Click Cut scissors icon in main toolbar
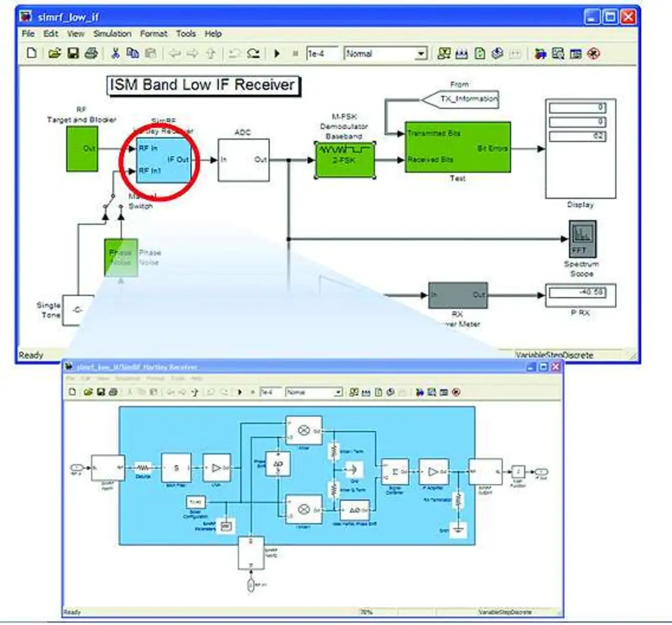This screenshot has height=625, width=672. point(115,53)
